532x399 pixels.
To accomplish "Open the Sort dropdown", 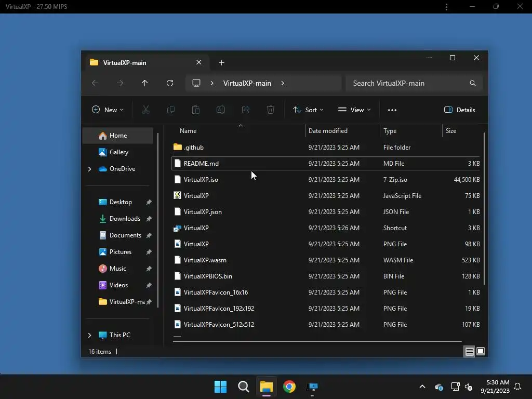I will pos(308,110).
